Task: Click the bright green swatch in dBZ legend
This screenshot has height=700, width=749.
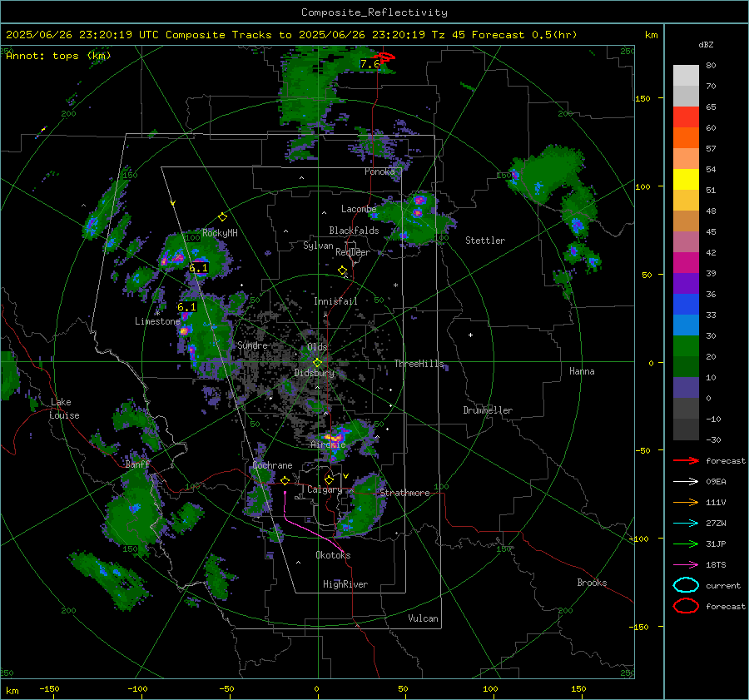Action: tap(686, 346)
